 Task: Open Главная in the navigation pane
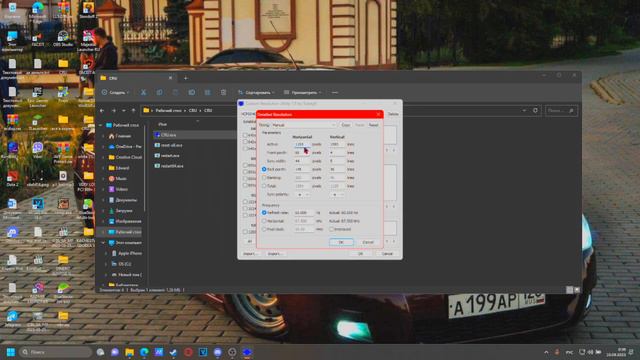click(122, 136)
